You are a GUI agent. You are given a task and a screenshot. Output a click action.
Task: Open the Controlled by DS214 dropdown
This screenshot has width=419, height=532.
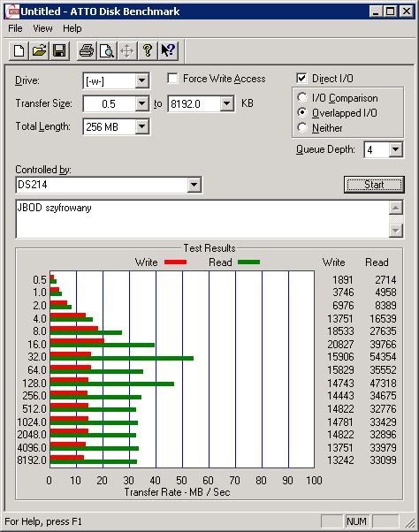point(194,185)
